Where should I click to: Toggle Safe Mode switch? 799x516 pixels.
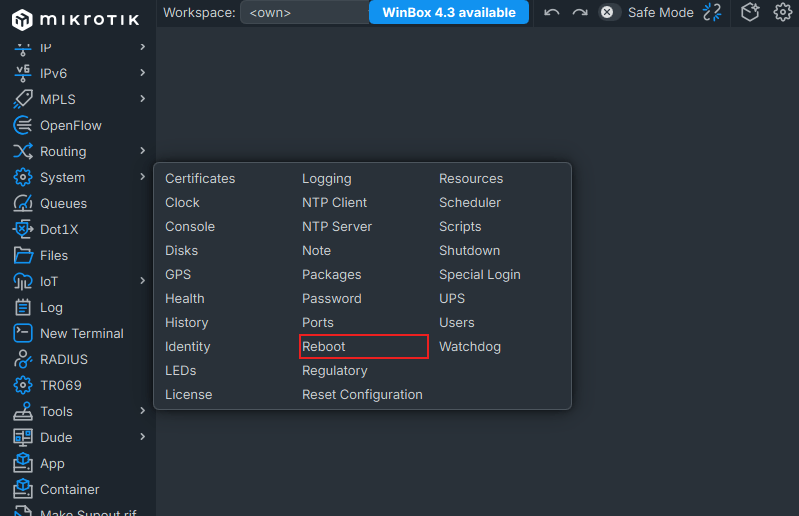(x=607, y=12)
